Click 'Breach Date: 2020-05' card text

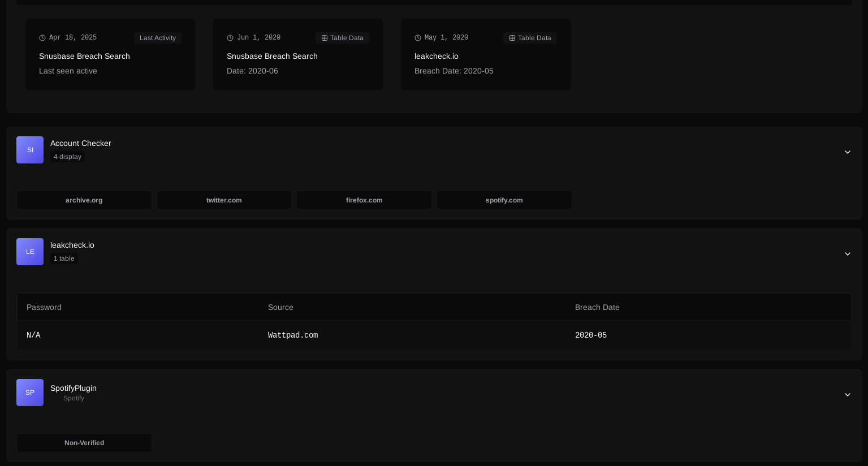click(x=454, y=71)
